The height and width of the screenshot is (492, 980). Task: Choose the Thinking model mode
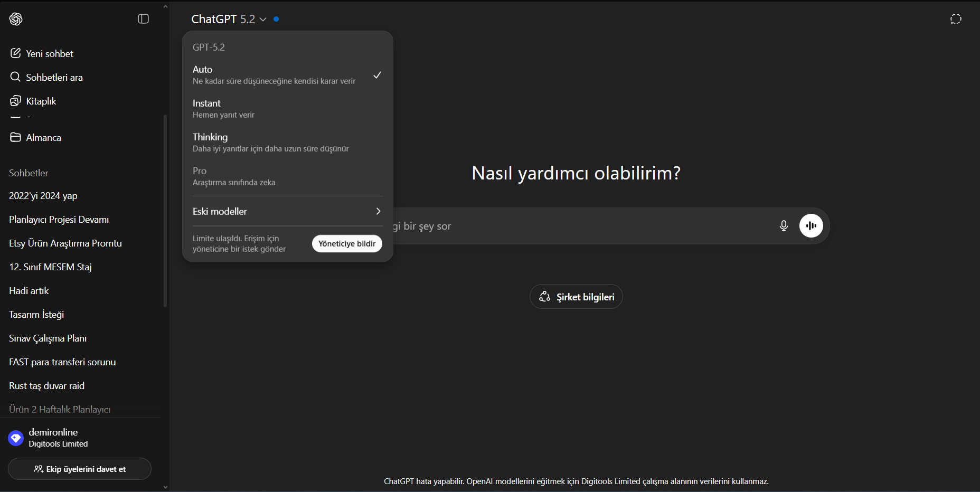(287, 143)
